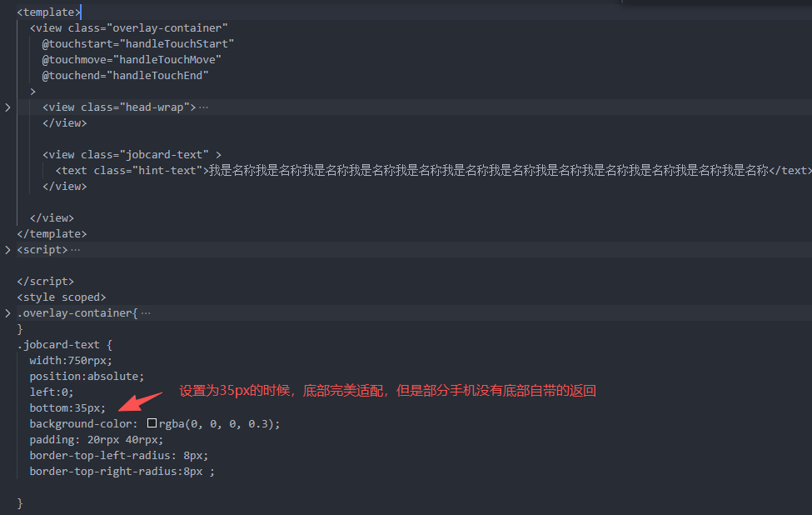Click ellipsis after .overlay-container brace

(146, 313)
